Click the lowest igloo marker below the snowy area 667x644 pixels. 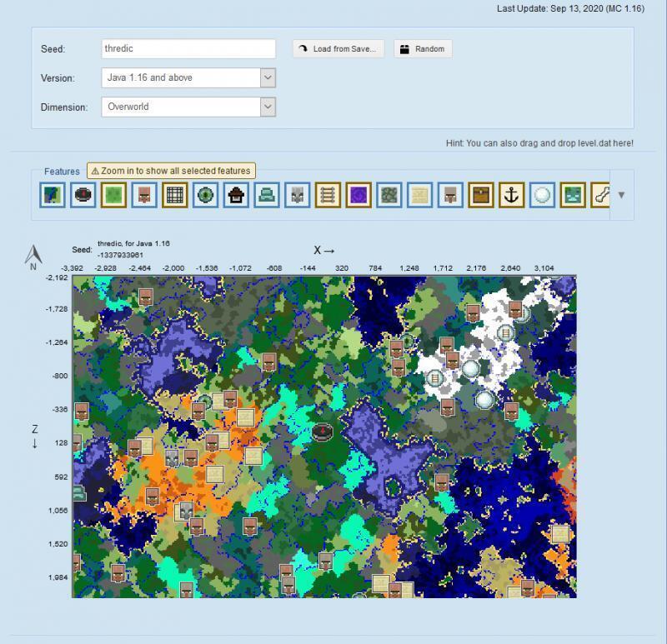(x=484, y=400)
